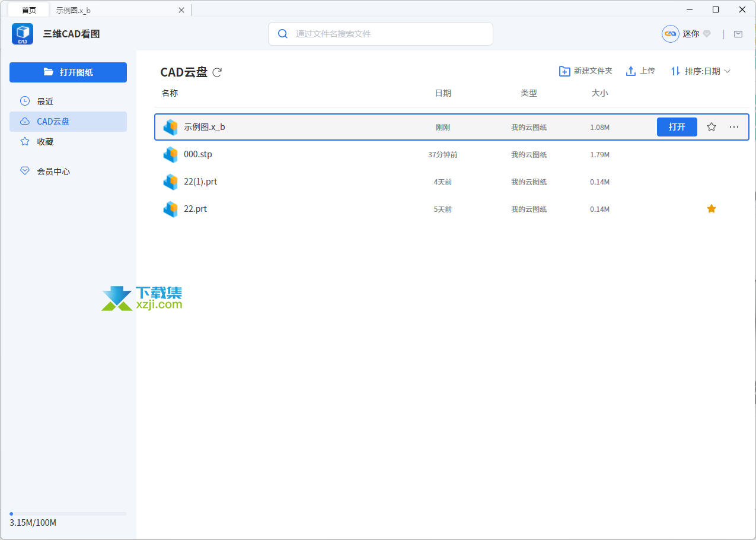The height and width of the screenshot is (540, 756).
Task: Click the 5天前 date cell
Action: 442,209
